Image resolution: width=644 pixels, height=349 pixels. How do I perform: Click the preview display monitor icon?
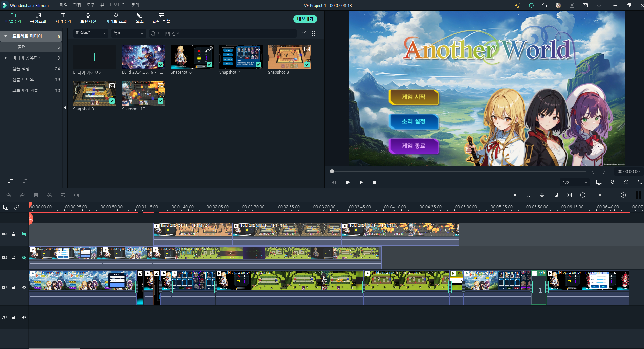(599, 182)
